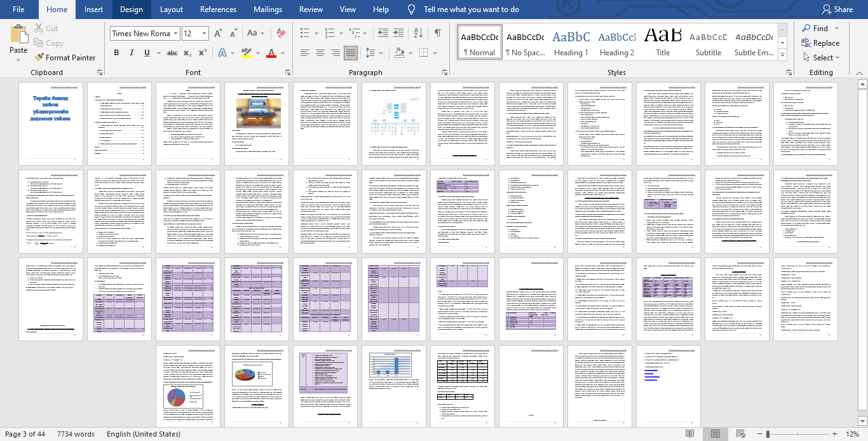
Task: Toggle Show/Hide paragraph marks
Action: (437, 33)
